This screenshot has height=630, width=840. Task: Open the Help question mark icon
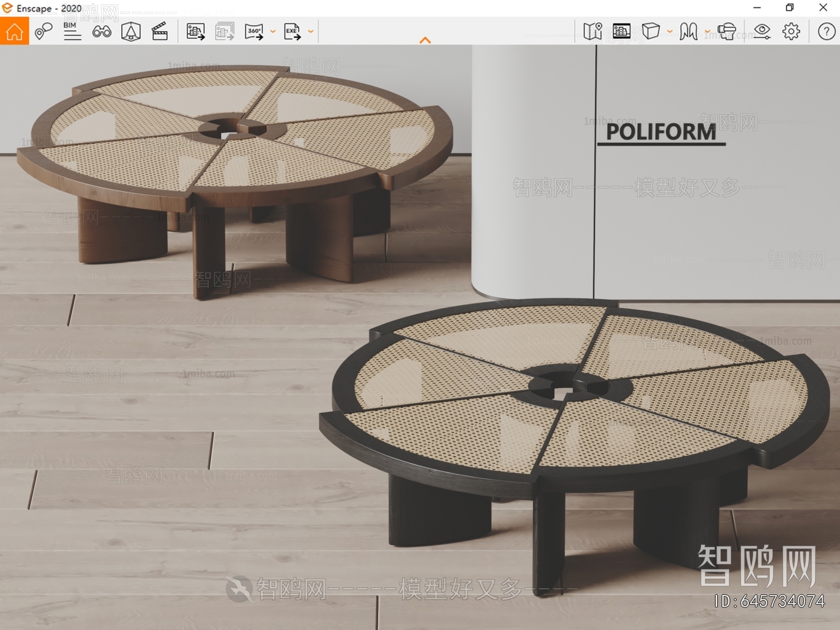(826, 31)
